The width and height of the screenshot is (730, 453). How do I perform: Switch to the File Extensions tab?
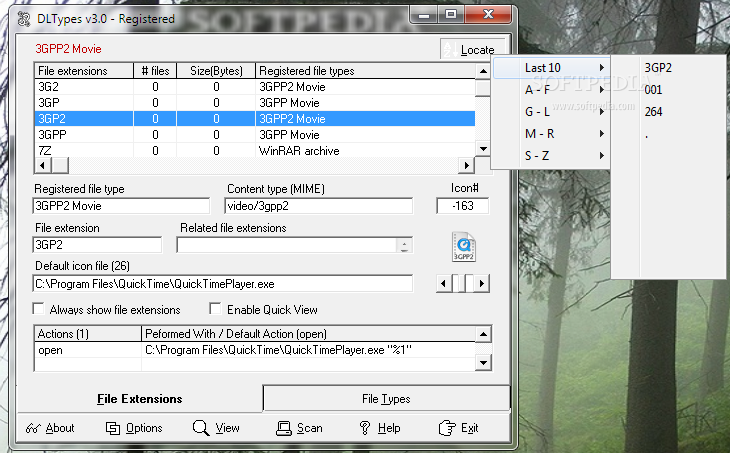click(140, 399)
